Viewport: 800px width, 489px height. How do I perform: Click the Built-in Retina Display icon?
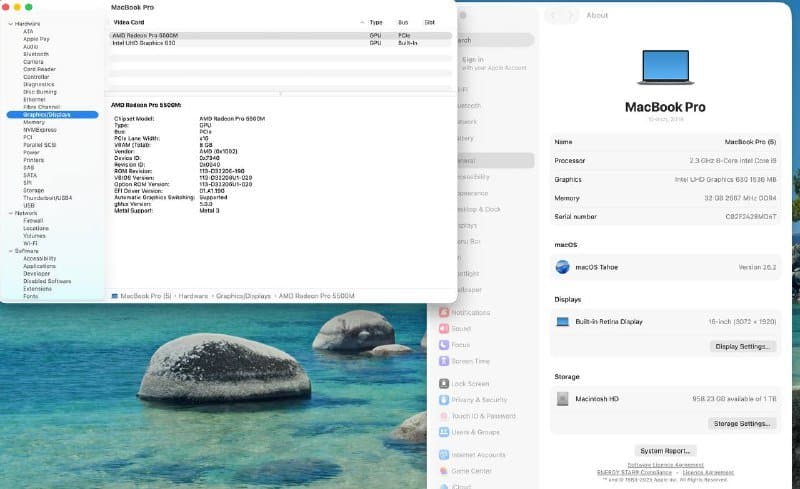click(562, 322)
